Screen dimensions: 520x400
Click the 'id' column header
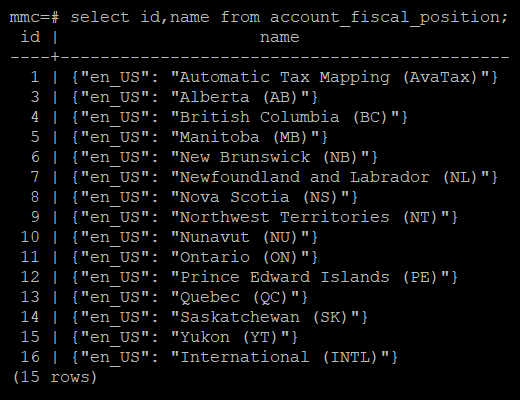point(30,37)
